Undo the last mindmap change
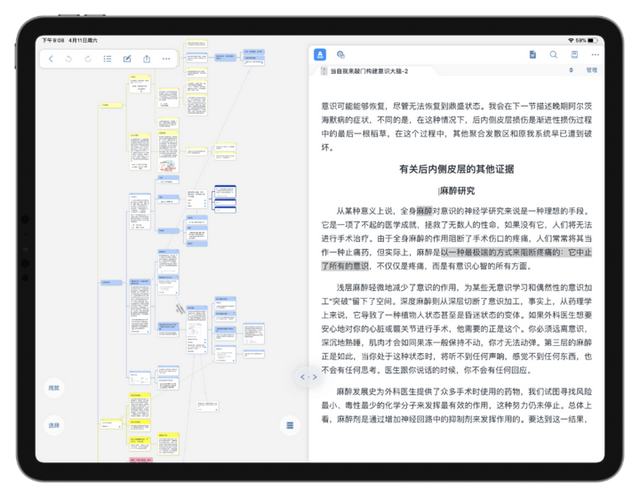This screenshot has width=640, height=498. click(x=69, y=59)
